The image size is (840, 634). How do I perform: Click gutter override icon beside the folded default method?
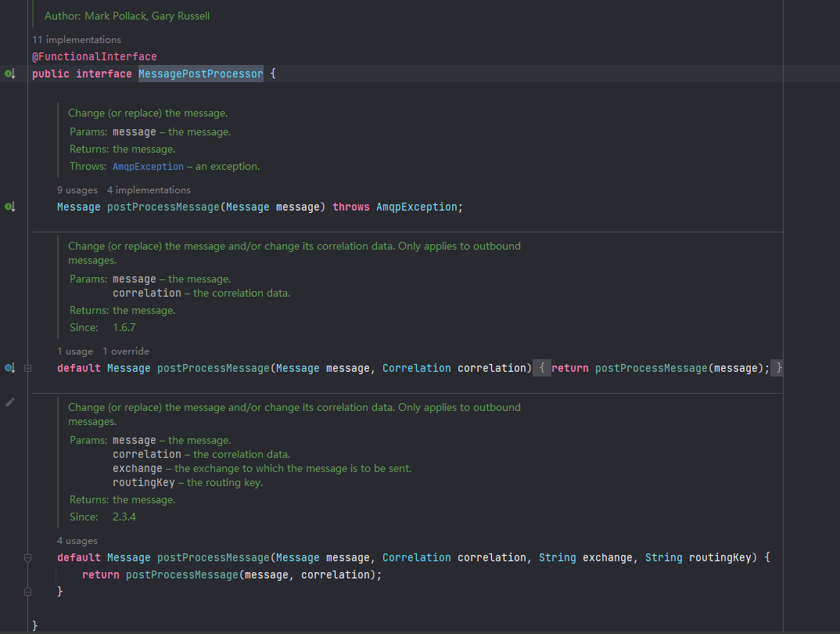click(10, 368)
